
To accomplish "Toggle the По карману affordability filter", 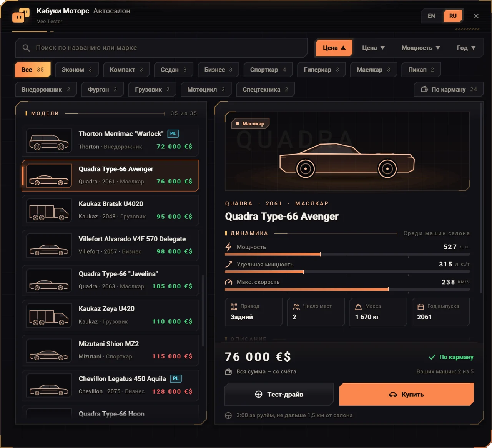I will coord(449,89).
